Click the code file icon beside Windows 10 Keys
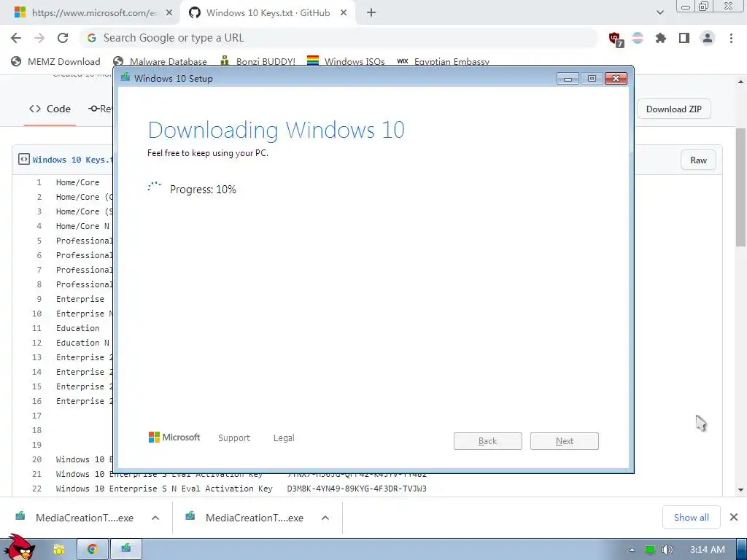 click(x=24, y=159)
